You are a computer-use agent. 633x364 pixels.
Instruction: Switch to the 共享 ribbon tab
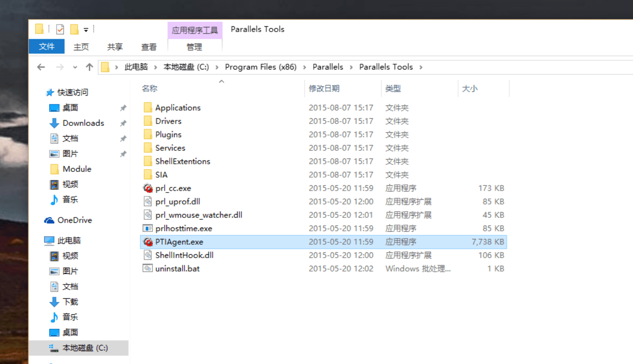click(x=115, y=47)
